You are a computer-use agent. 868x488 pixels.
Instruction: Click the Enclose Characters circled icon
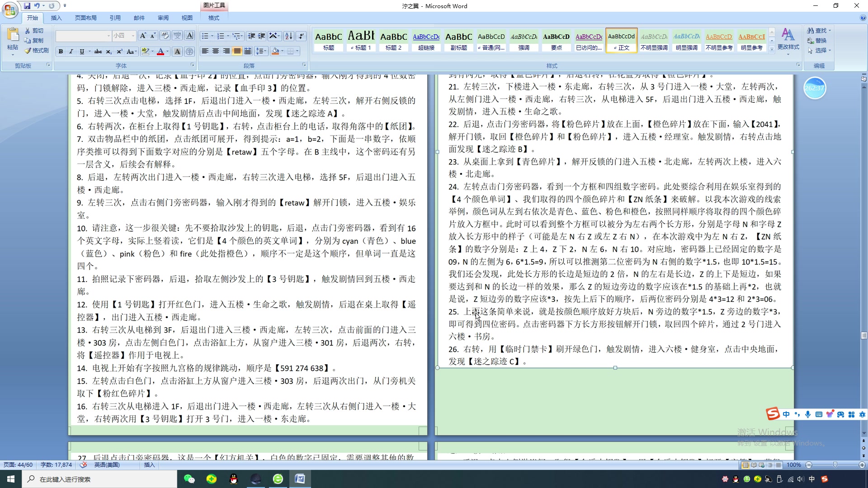coord(190,52)
